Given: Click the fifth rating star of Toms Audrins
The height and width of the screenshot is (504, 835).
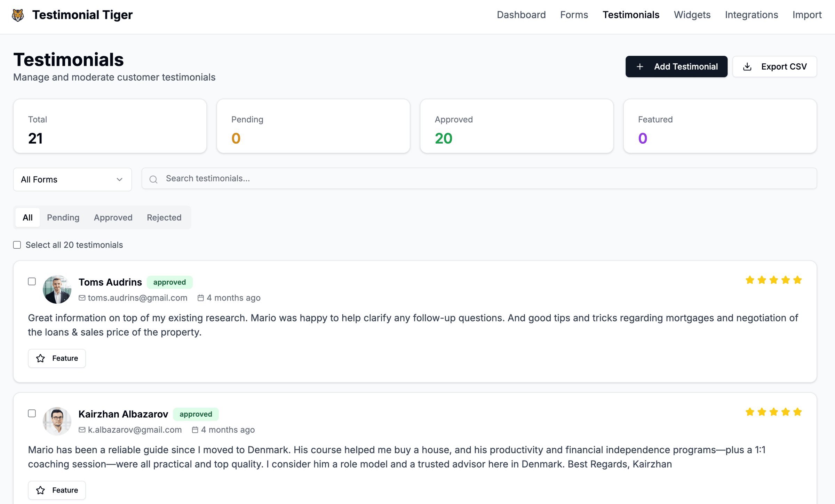Looking at the screenshot, I should [x=797, y=280].
